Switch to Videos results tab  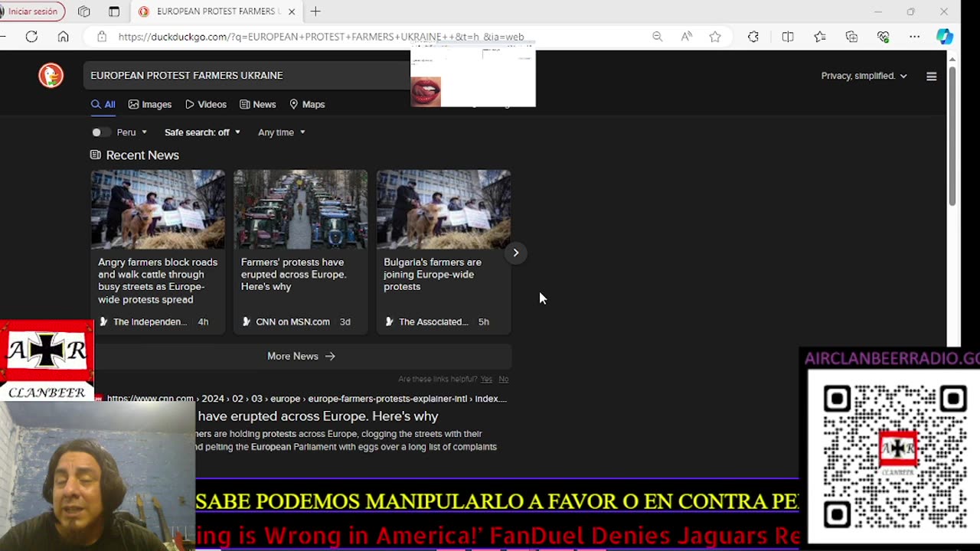point(206,104)
